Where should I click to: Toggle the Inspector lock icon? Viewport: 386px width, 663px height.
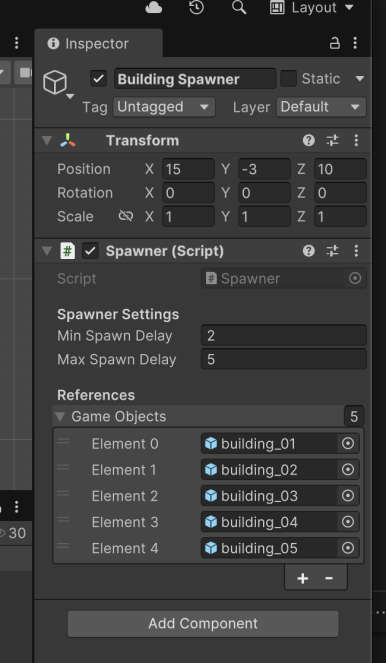[x=334, y=43]
